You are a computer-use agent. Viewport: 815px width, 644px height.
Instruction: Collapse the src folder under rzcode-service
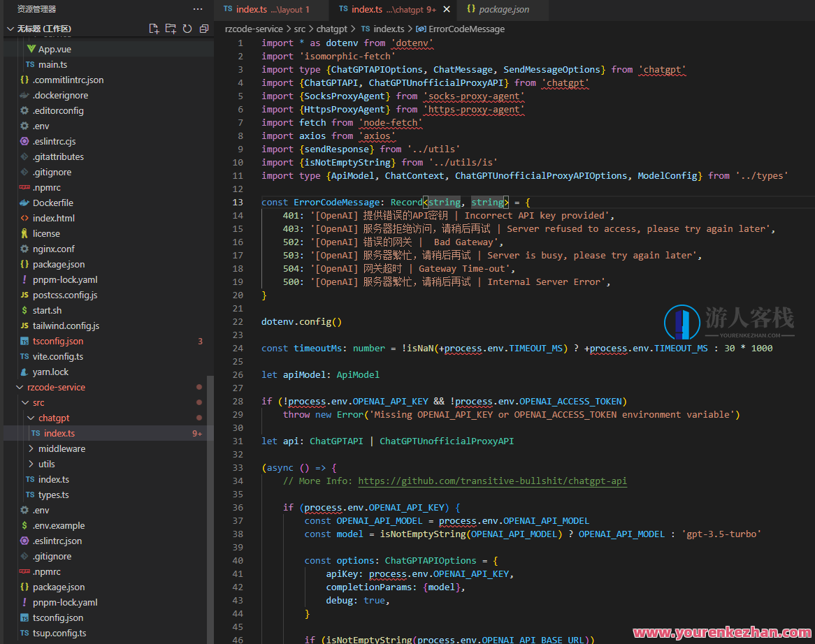click(25, 402)
